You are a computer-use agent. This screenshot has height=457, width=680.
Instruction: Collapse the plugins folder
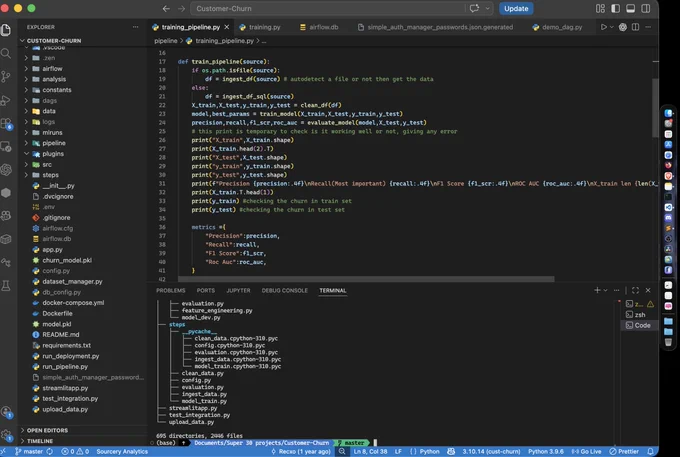point(53,154)
